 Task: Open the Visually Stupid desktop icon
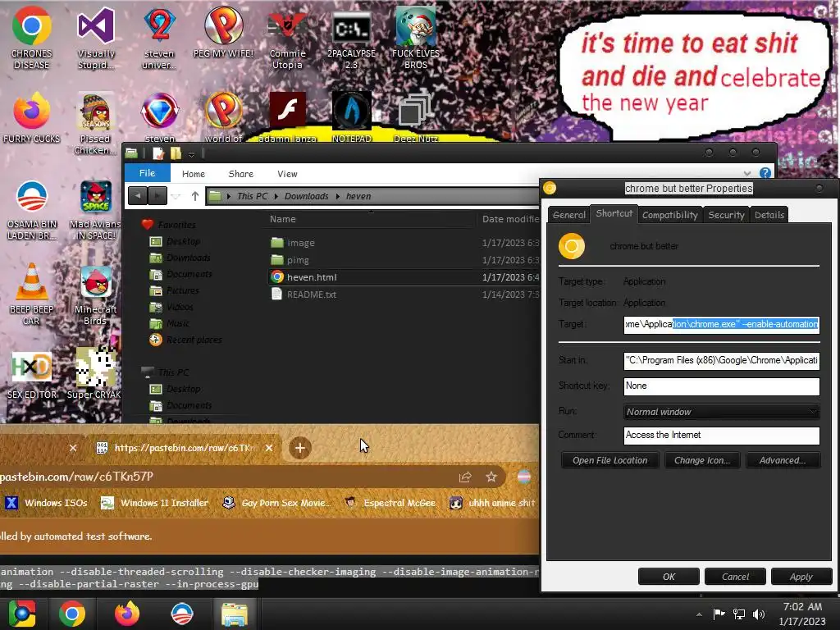(x=96, y=38)
